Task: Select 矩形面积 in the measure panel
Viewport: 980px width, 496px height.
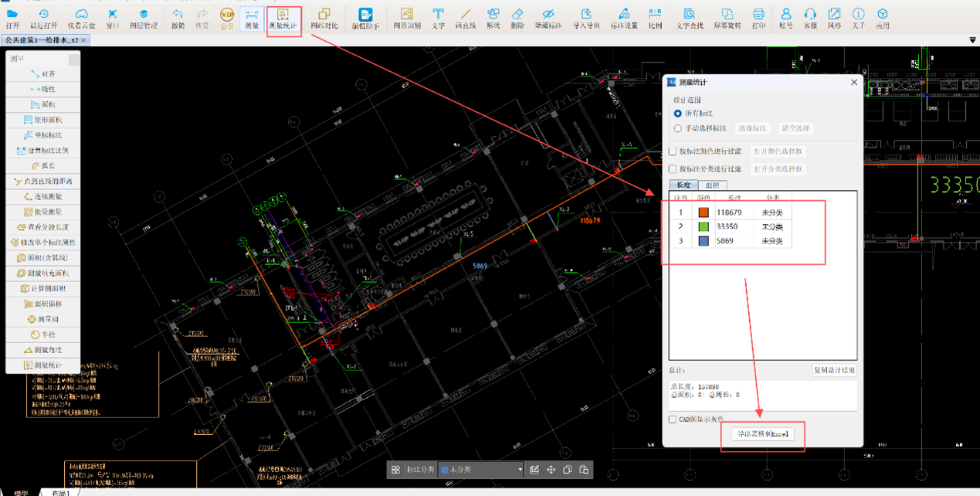Action: click(43, 120)
